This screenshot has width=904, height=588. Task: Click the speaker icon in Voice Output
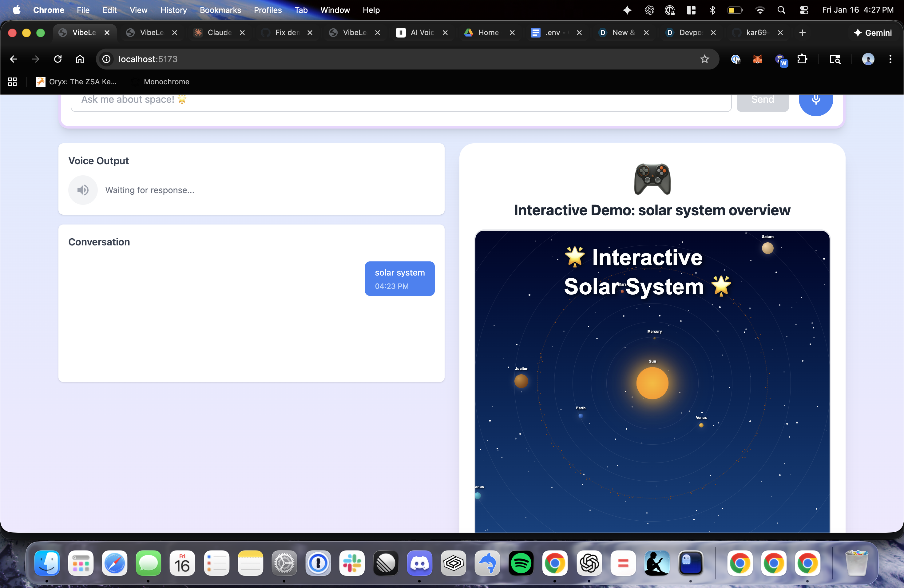coord(83,190)
